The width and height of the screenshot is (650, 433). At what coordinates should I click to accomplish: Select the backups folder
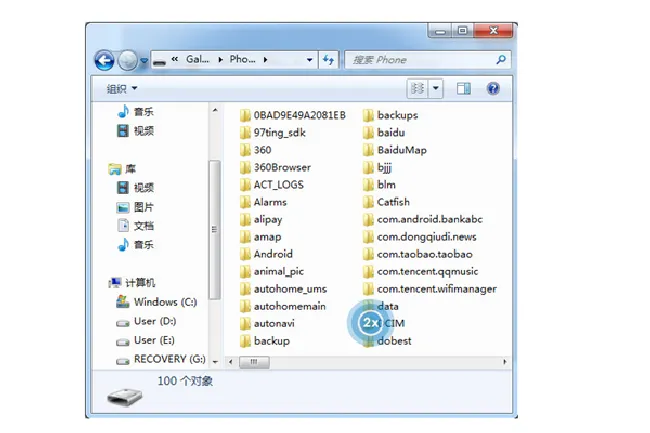point(390,115)
